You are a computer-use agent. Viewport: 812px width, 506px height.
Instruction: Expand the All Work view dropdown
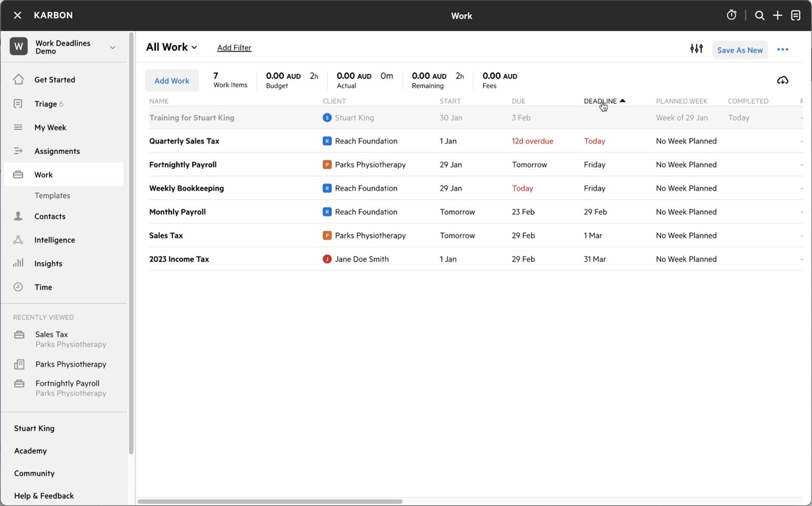pos(172,47)
